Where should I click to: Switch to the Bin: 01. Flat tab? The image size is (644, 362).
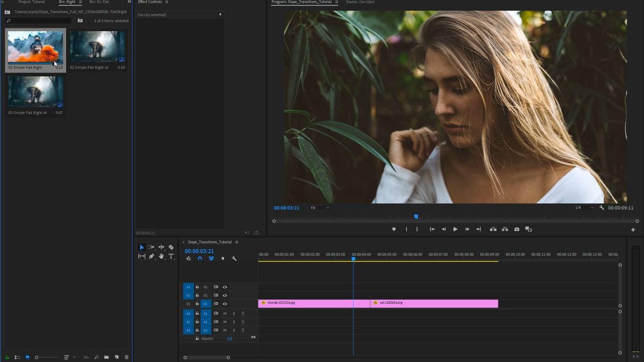pos(99,2)
